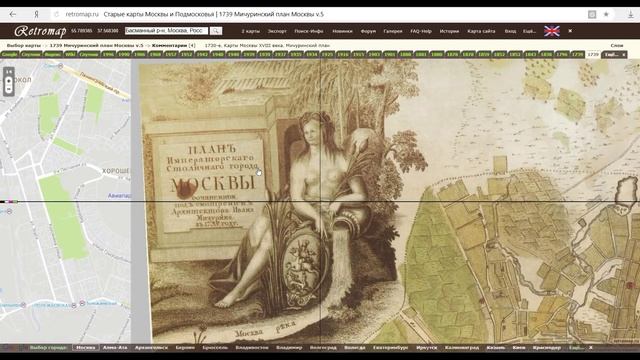
Task: Close the top menu with the X
Action: point(570,31)
